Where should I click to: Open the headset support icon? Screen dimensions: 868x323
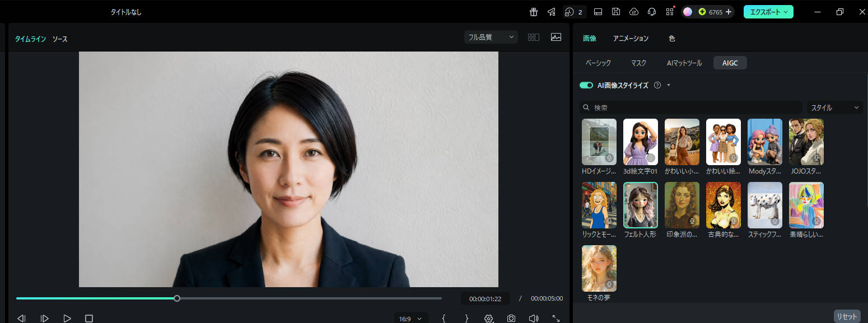click(652, 12)
